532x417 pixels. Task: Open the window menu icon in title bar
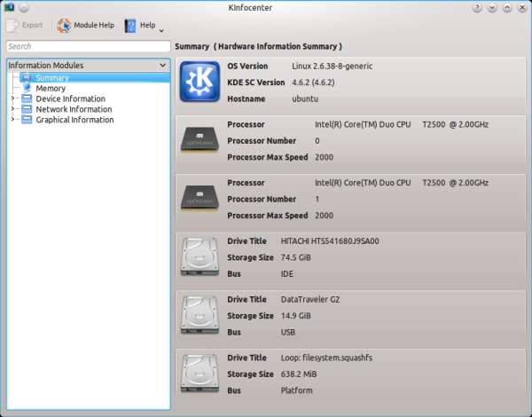click(8, 7)
